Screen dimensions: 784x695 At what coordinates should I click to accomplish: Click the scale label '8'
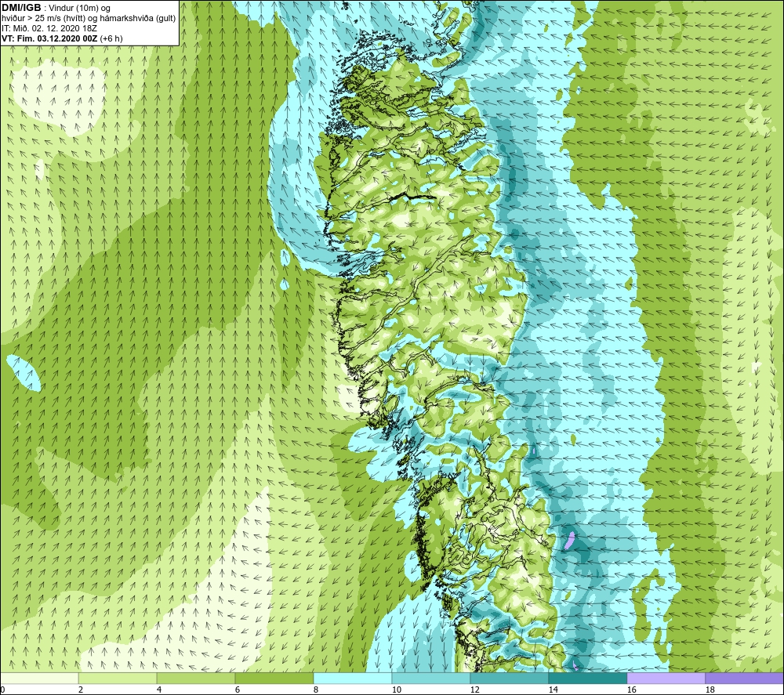[316, 690]
